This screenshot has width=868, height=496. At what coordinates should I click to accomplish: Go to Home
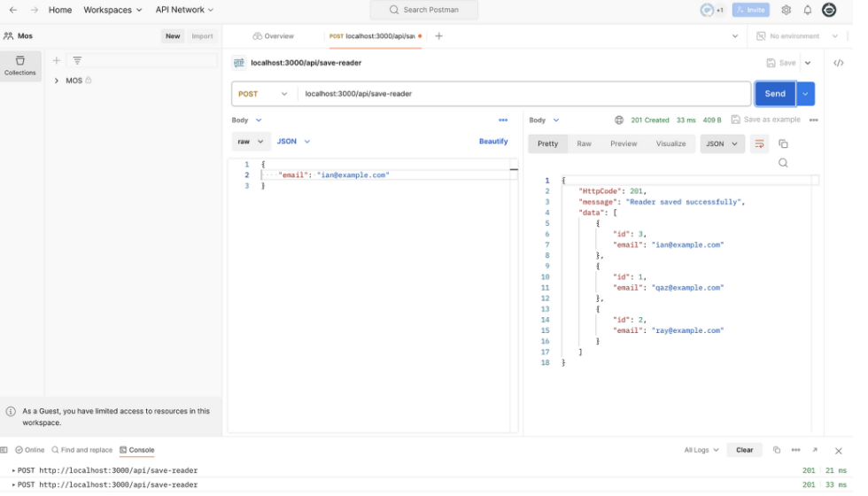coord(61,10)
